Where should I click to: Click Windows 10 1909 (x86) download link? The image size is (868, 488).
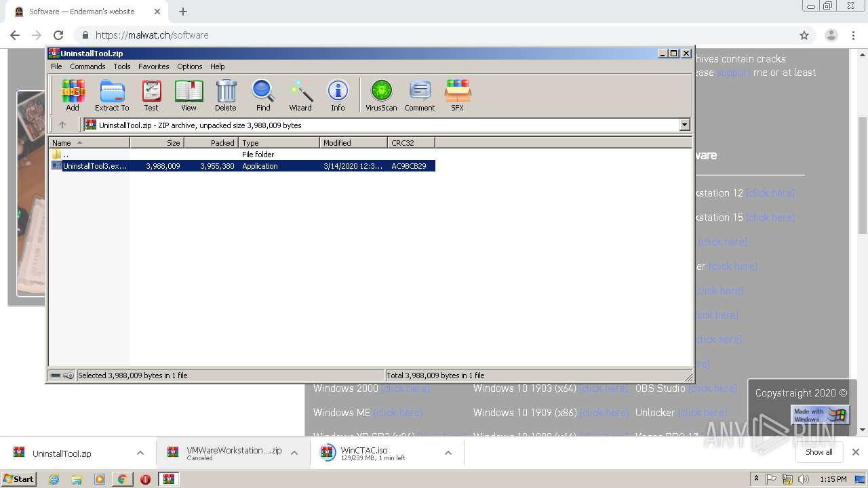pos(605,413)
